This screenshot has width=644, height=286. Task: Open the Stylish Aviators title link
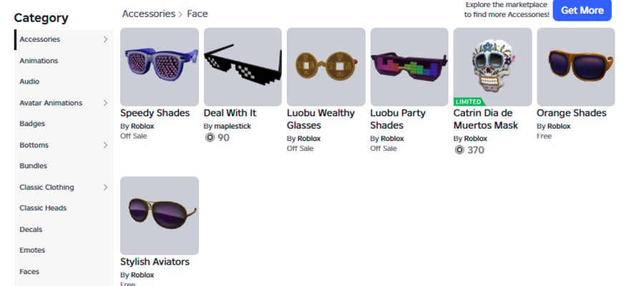pos(155,262)
